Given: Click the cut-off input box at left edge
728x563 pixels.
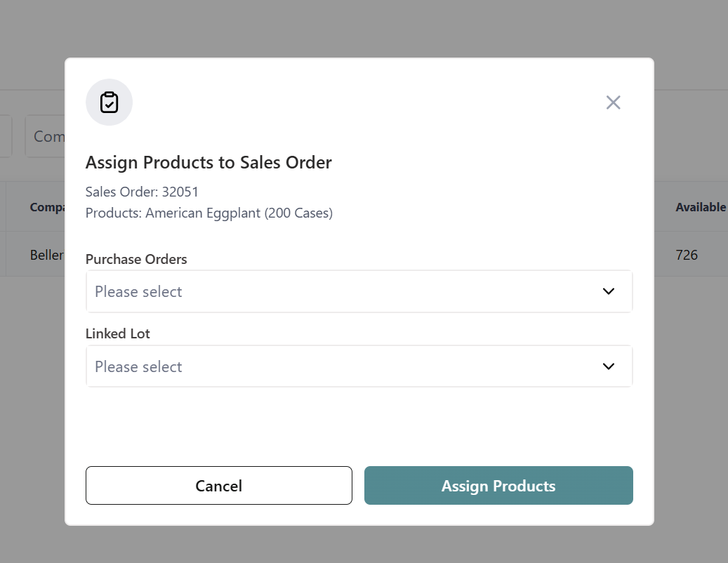Looking at the screenshot, I should point(6,136).
